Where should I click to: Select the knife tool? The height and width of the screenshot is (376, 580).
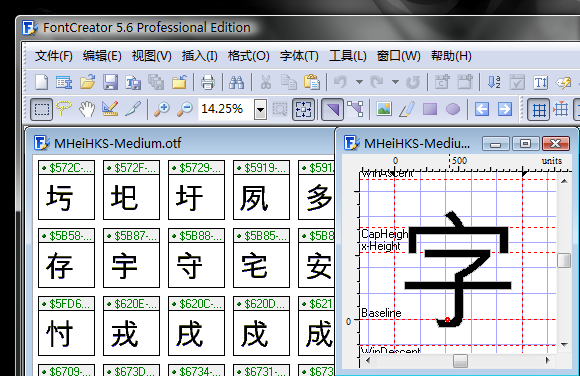(x=133, y=109)
